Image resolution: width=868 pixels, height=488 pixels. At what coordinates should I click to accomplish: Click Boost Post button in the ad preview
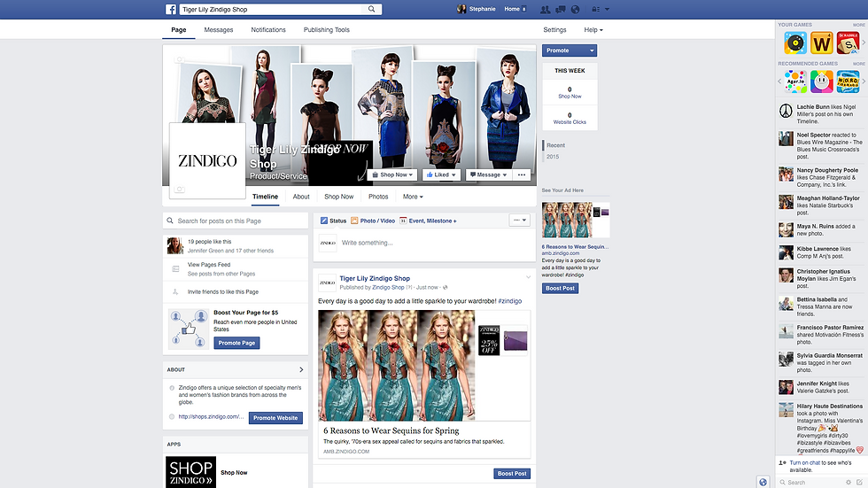(x=560, y=288)
